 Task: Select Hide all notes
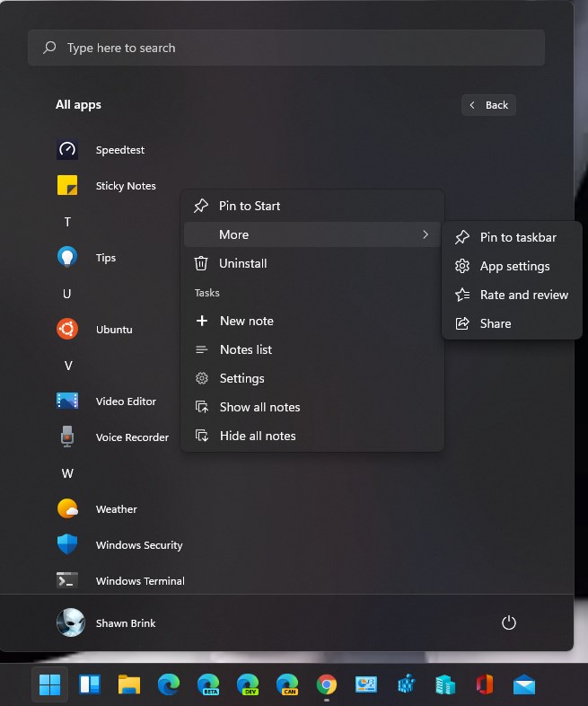(312, 436)
